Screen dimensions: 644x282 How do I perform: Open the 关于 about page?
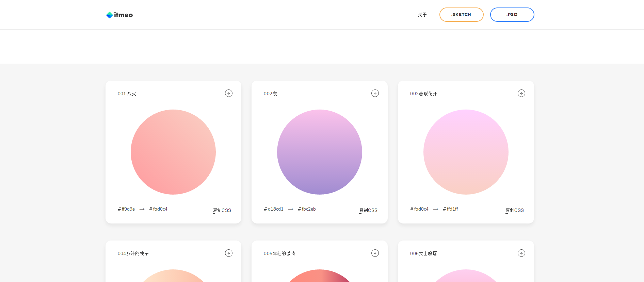[422, 15]
